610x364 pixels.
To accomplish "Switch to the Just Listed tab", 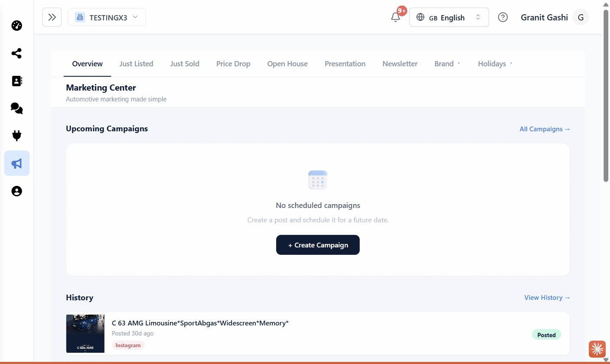I will pos(136,64).
